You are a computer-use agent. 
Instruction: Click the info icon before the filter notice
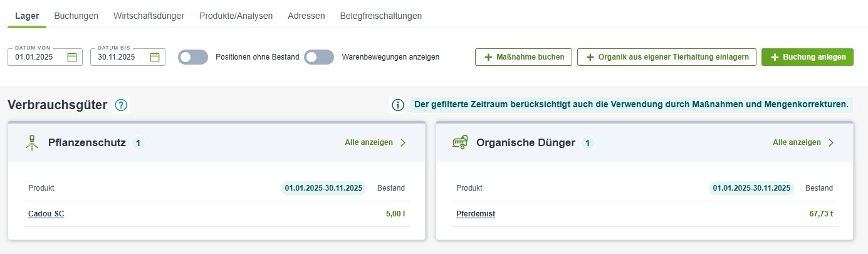point(397,105)
